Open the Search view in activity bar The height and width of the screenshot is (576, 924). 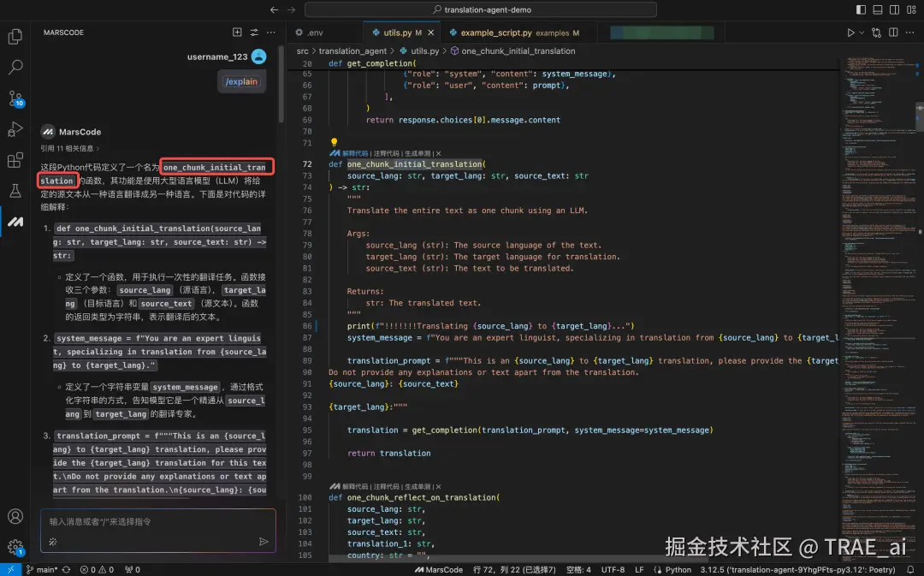click(15, 68)
